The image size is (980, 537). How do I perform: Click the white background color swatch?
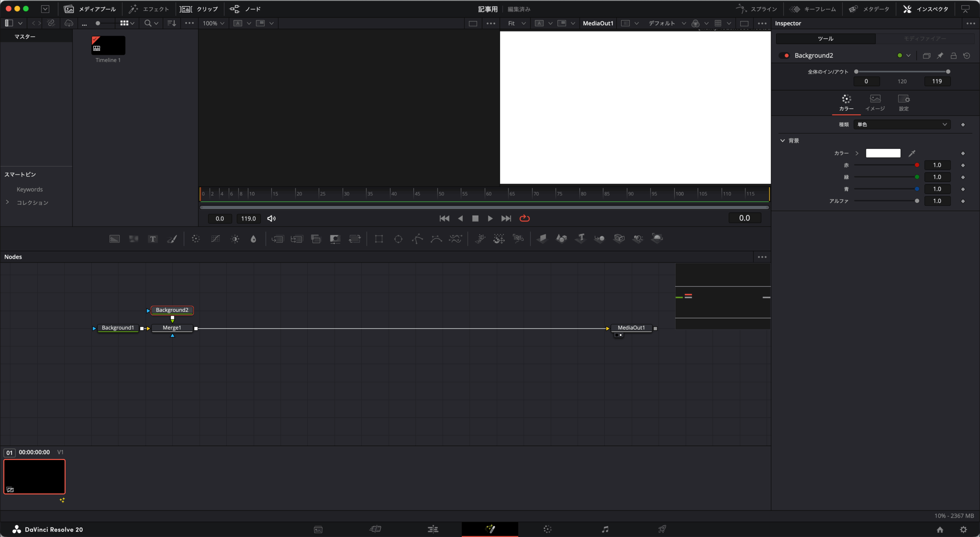(x=883, y=153)
